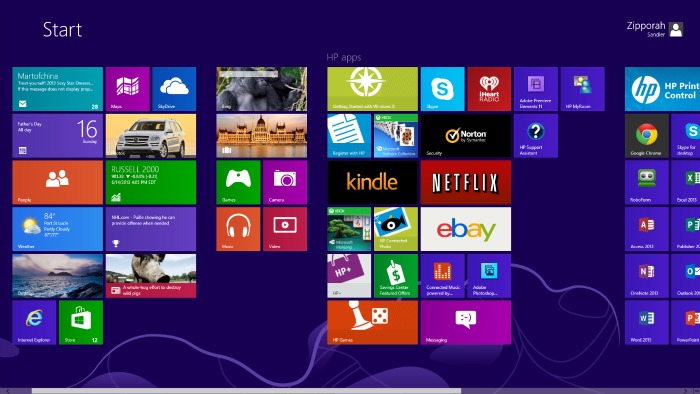Open the Weather tile showing 84°
Image resolution: width=700 pixels, height=394 pixels.
tap(58, 229)
